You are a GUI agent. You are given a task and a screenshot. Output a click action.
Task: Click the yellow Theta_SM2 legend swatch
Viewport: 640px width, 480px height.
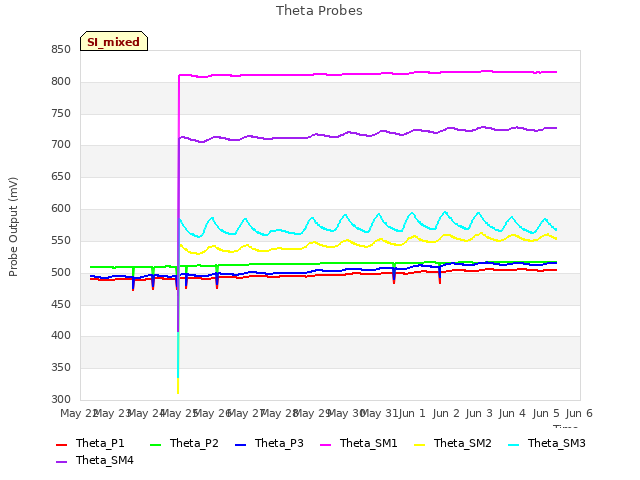pos(420,444)
